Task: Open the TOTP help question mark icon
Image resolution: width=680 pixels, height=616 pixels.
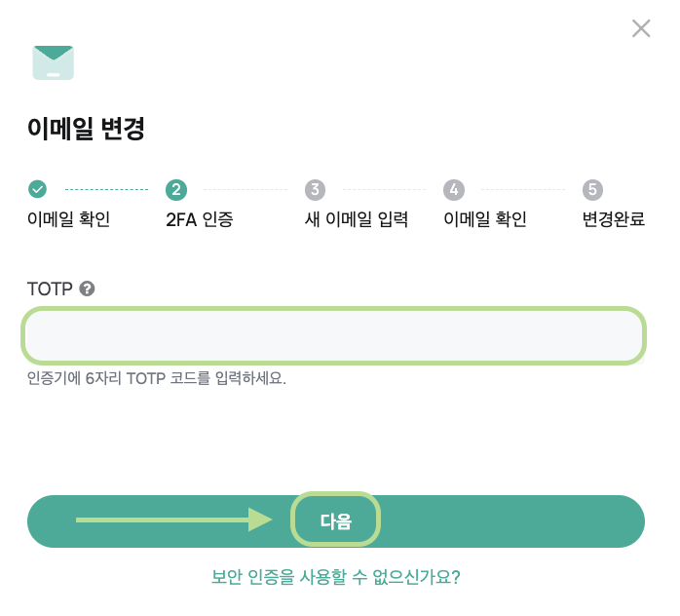Action: pos(87,289)
